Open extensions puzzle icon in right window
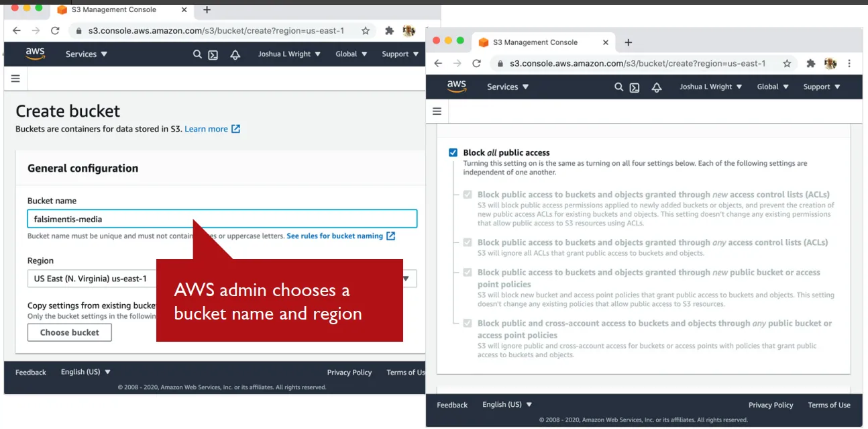The height and width of the screenshot is (429, 868). [810, 63]
